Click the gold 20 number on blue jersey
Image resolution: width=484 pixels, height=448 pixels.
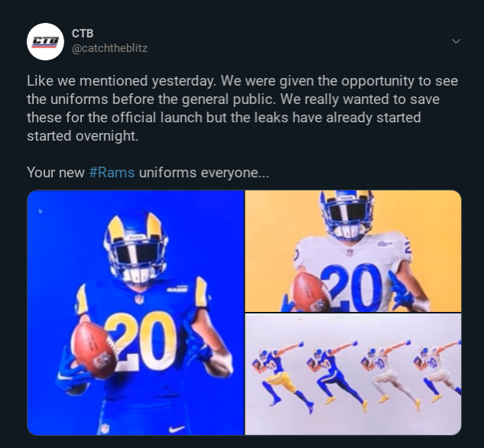click(139, 341)
